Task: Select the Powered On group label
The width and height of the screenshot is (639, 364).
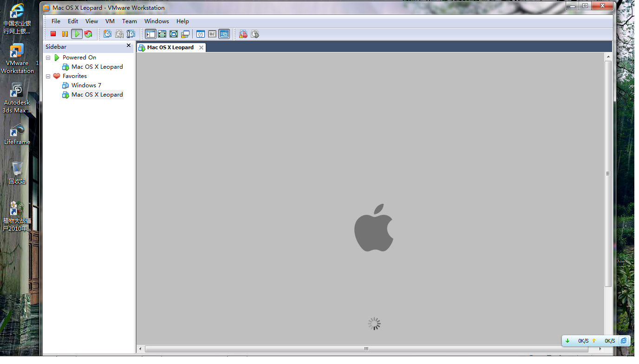Action: pos(79,58)
